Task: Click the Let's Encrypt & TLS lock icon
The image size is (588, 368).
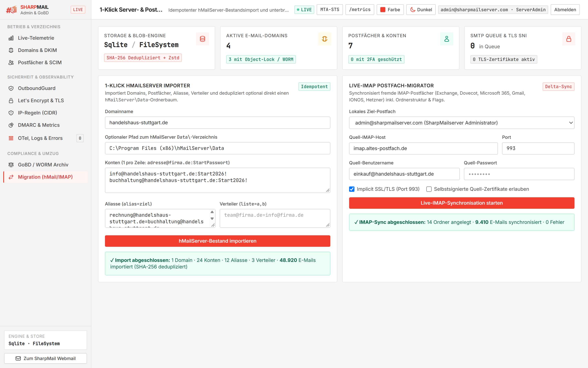Action: click(11, 101)
